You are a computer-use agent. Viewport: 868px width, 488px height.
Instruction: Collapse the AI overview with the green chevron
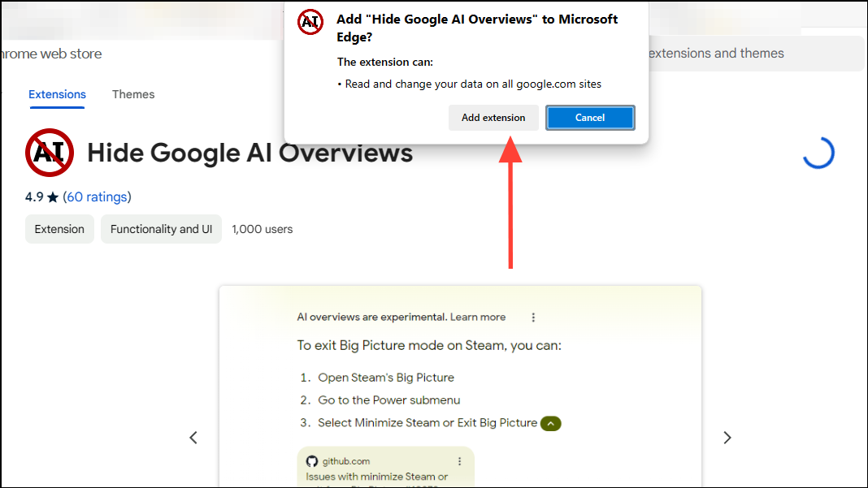click(551, 423)
